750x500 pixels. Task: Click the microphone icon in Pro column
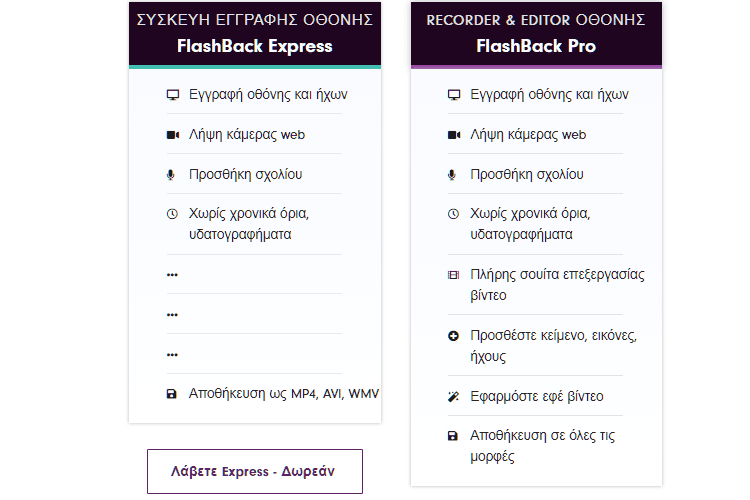pos(452,175)
